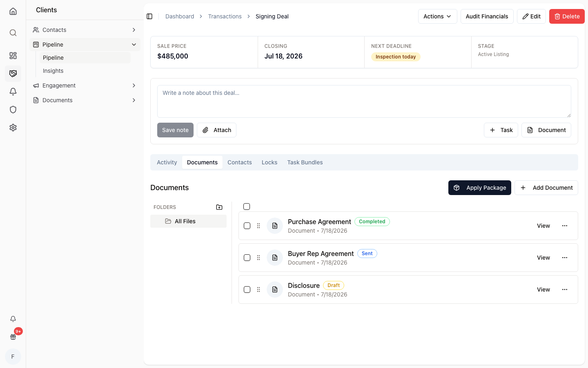The height and width of the screenshot is (368, 588).
Task: Go to Dashboard breadcrumb link
Action: (x=180, y=16)
